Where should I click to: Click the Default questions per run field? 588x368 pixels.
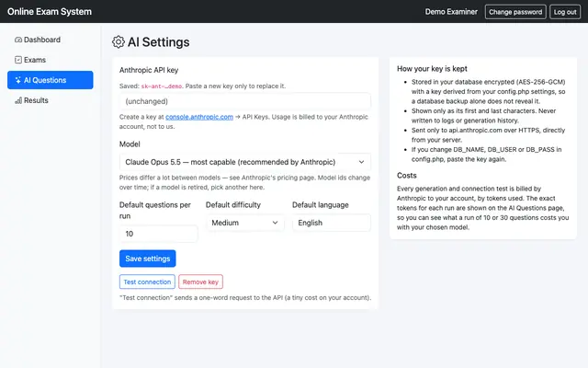point(159,234)
